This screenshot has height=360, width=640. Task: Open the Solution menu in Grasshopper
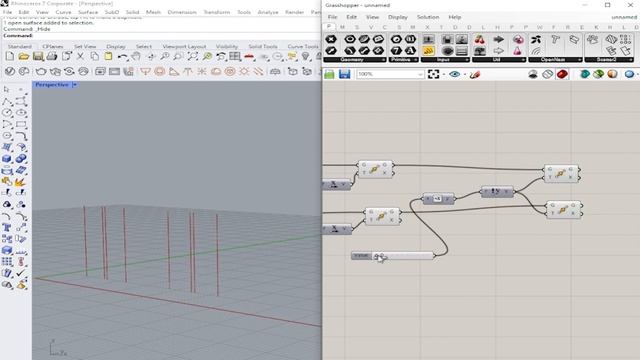coord(428,17)
